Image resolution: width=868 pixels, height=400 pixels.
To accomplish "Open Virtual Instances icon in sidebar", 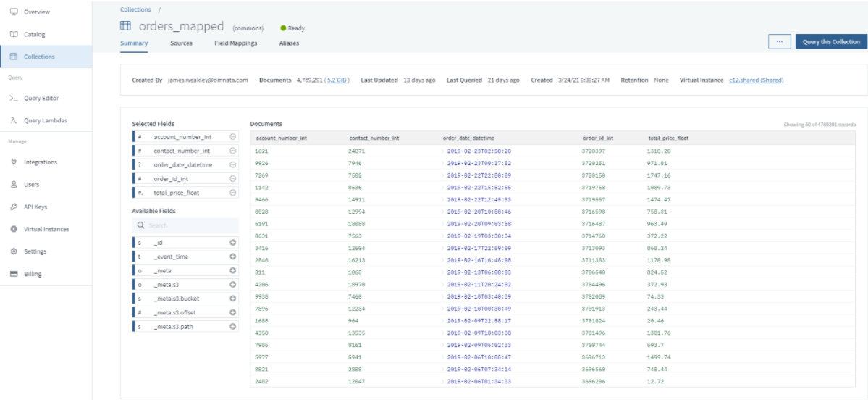I will pyautogui.click(x=14, y=229).
